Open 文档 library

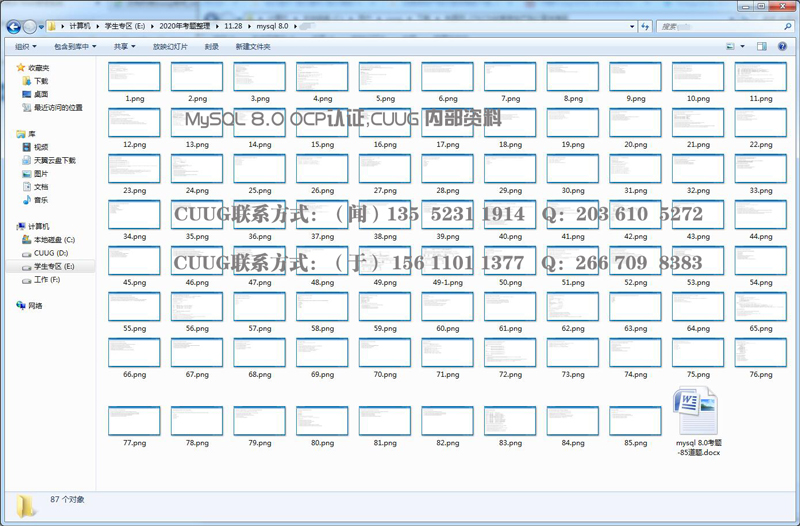(41, 187)
